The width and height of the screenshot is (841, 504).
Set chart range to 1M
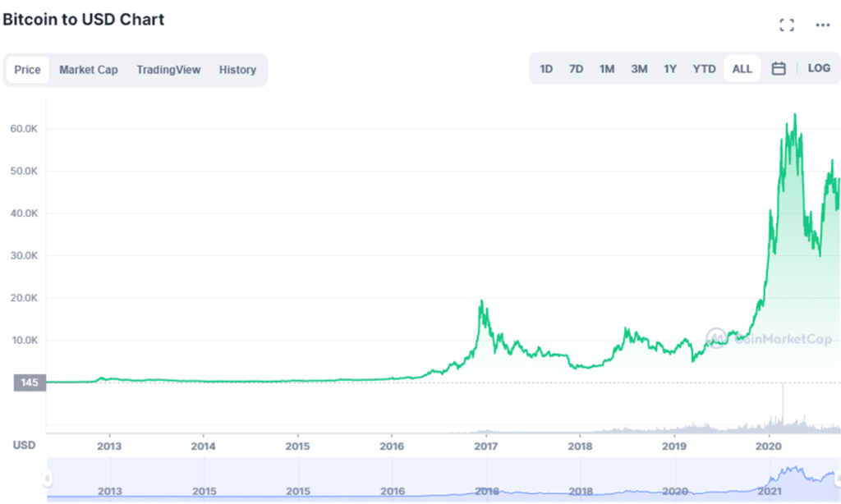607,69
